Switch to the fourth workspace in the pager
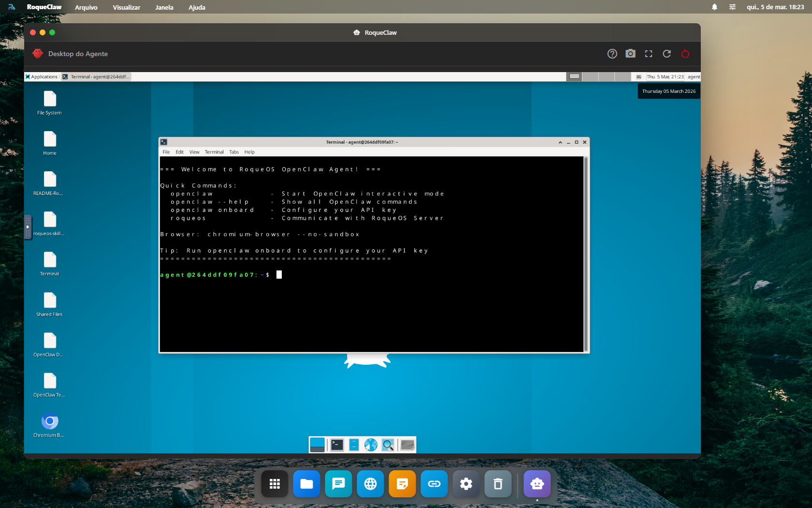Screen dimensions: 812x508 tap(623, 76)
